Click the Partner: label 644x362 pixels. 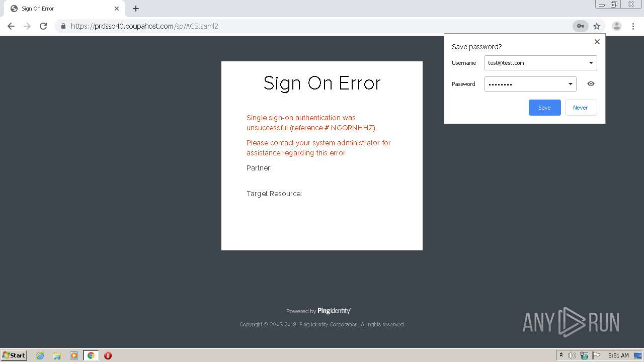(x=259, y=168)
